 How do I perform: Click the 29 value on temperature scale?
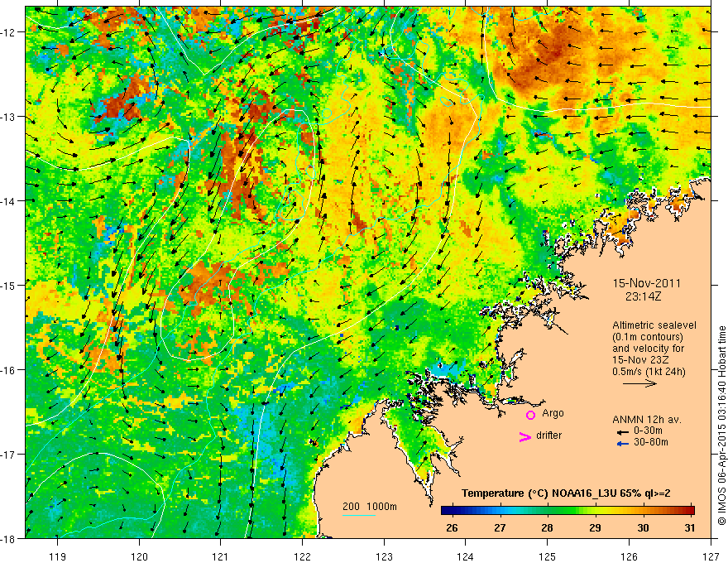point(595,527)
